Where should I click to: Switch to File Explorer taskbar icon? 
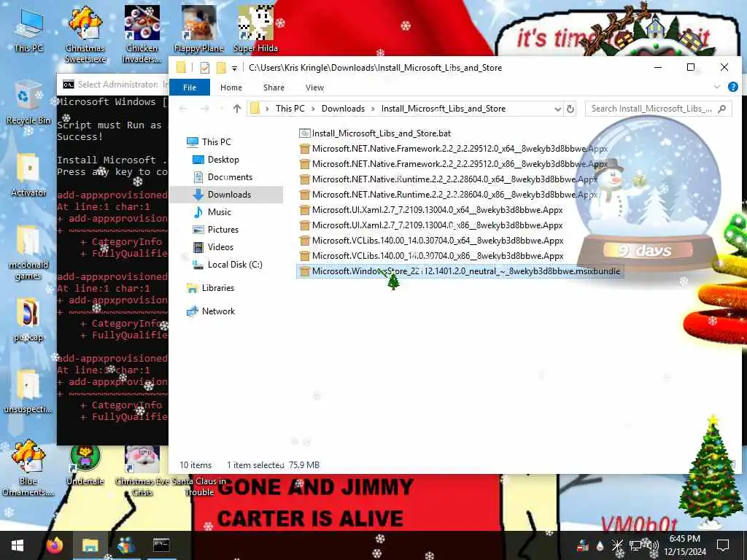(90, 545)
